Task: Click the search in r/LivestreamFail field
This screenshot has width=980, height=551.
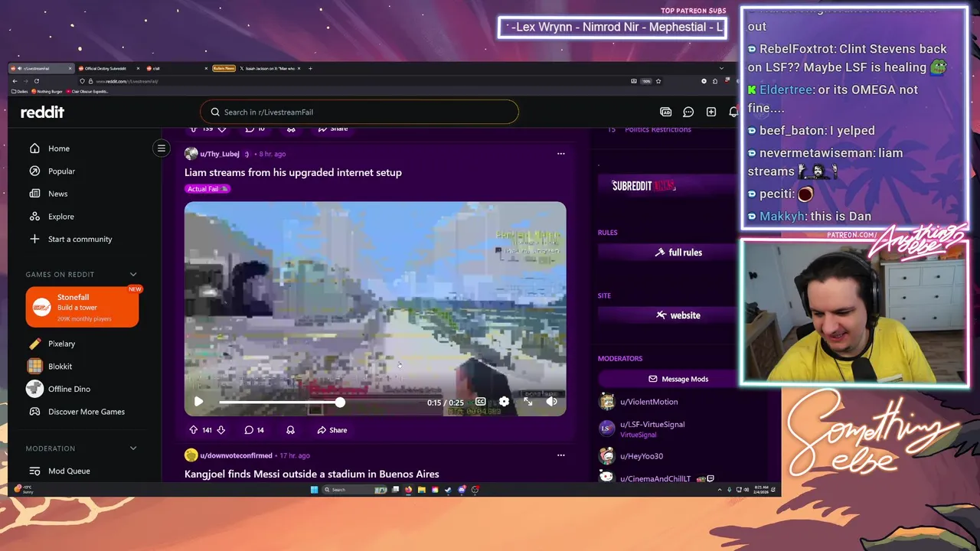Action: point(359,112)
